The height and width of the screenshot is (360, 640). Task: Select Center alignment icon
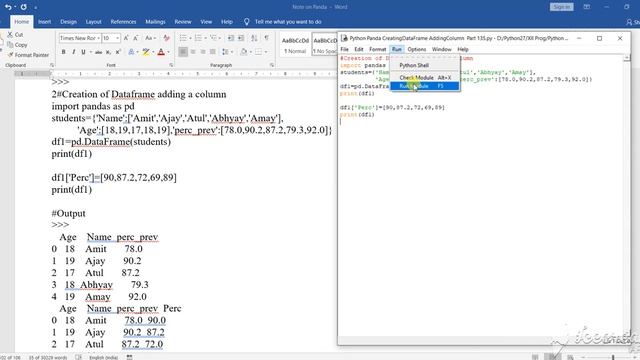click(x=193, y=52)
